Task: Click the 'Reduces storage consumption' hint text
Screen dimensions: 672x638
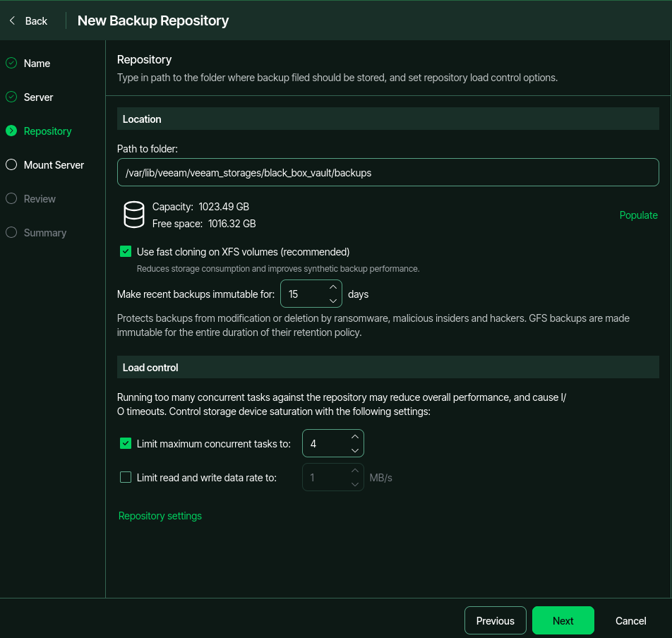Action: [277, 269]
